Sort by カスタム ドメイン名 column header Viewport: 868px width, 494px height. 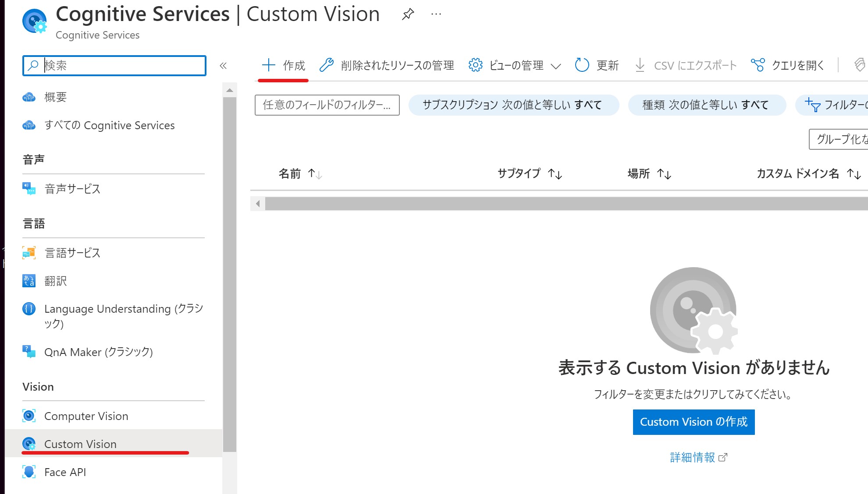pos(809,174)
